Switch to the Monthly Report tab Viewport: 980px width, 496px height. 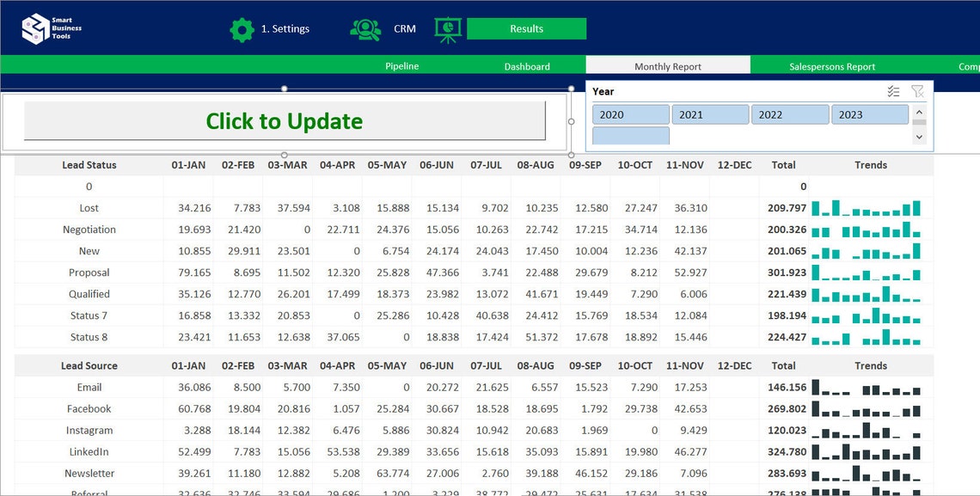pyautogui.click(x=667, y=66)
